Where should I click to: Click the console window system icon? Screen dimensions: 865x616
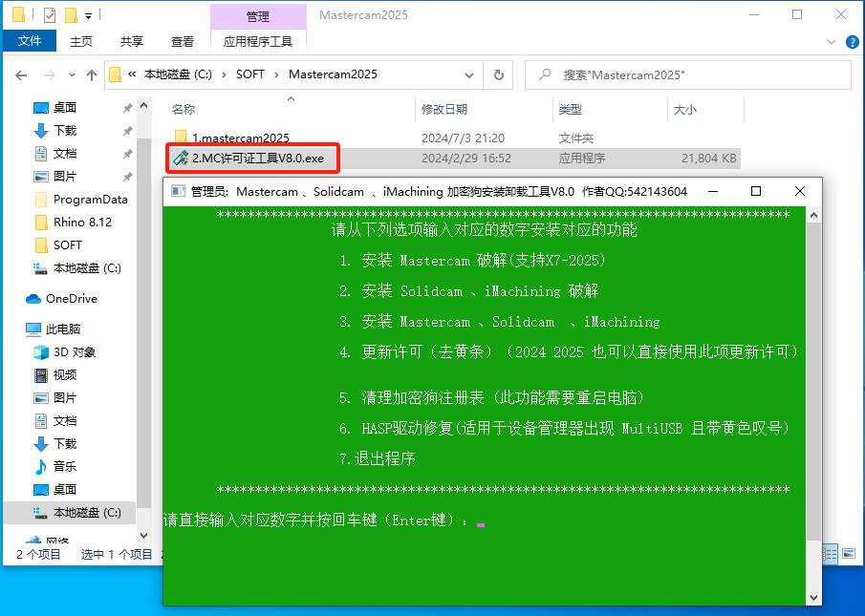click(178, 191)
